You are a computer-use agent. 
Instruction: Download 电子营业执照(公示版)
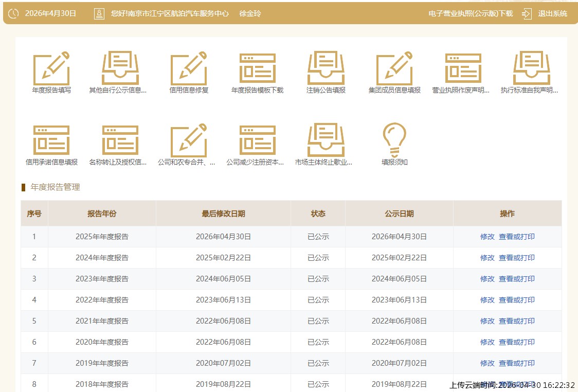point(471,13)
